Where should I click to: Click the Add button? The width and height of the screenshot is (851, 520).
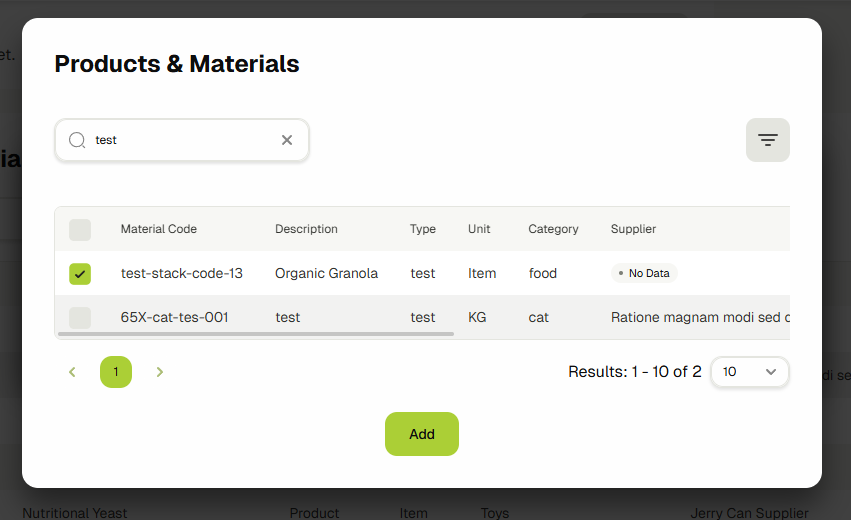tap(421, 434)
